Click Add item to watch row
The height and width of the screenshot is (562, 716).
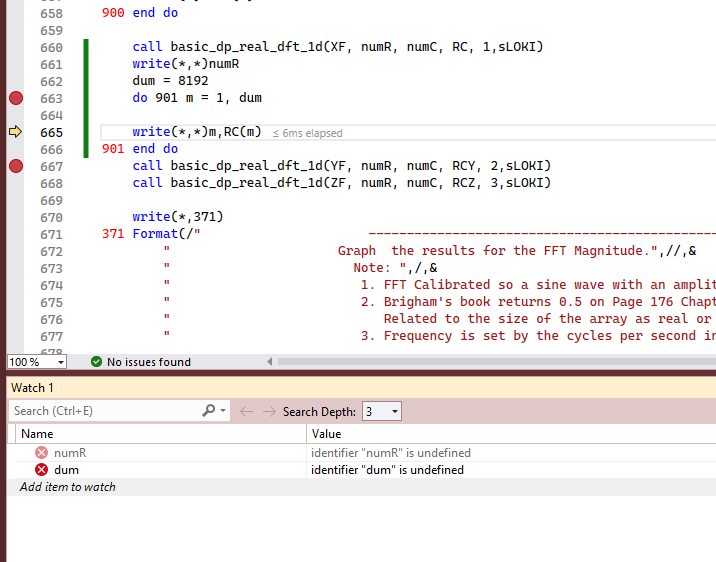click(68, 487)
